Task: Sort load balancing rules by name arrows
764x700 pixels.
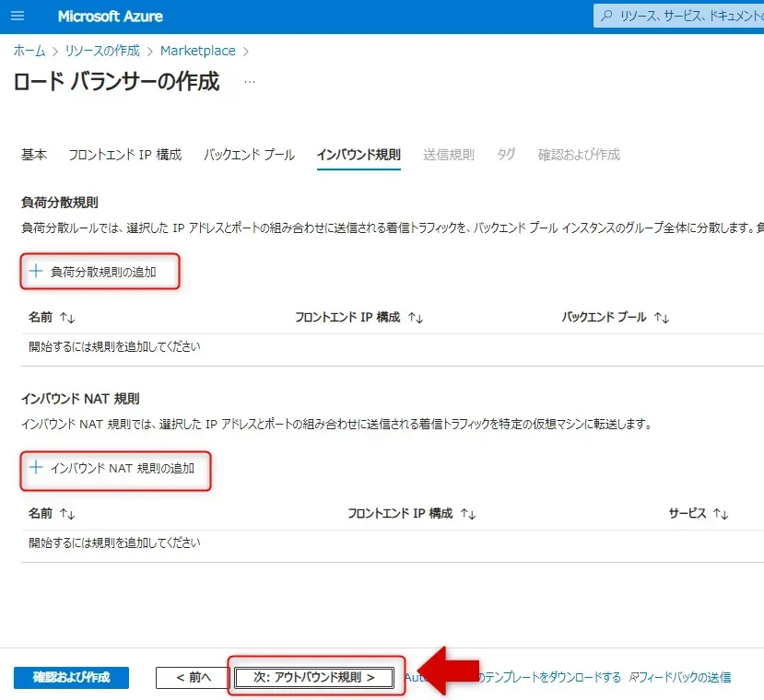Action: (67, 318)
